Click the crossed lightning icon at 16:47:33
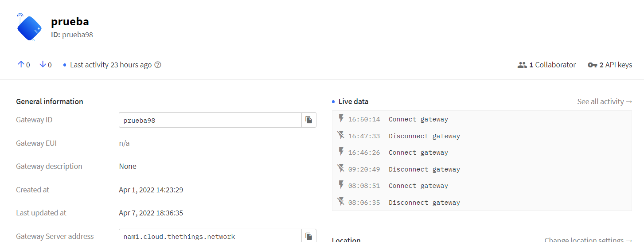The height and width of the screenshot is (242, 644). coord(341,136)
